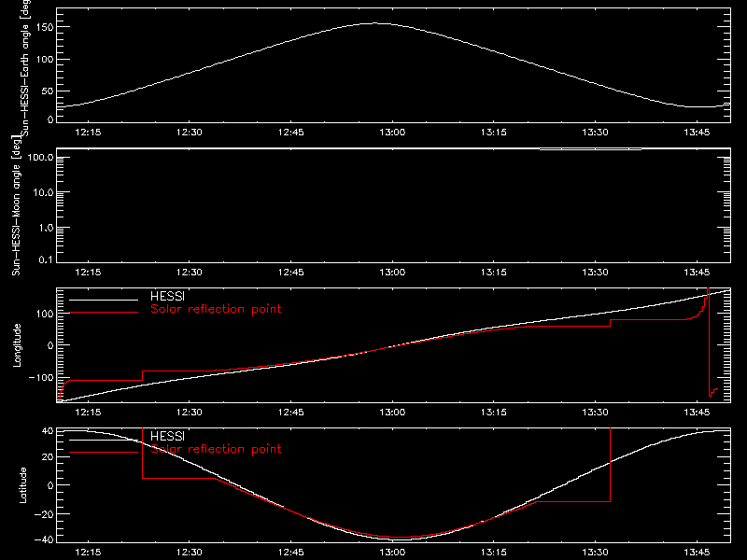Screen dimensions: 747x560
Task: Click the Sun-HESSI-Moon angle axis label
Action: pos(16,205)
